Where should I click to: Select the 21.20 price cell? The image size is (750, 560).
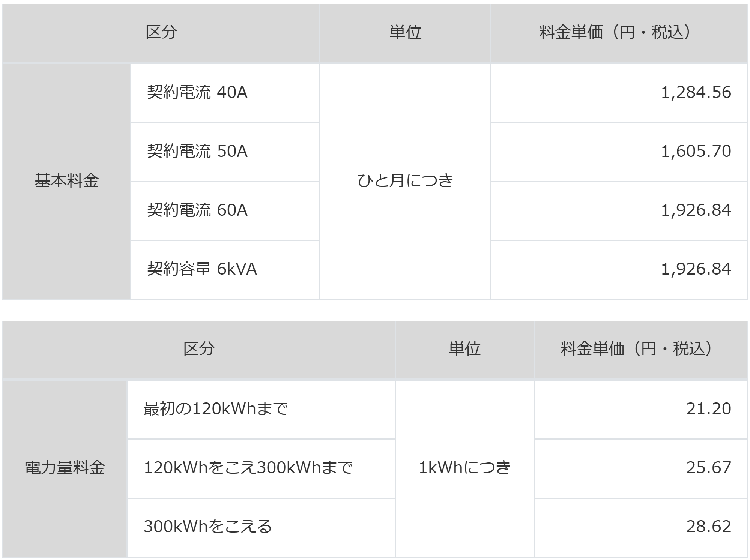coord(641,409)
